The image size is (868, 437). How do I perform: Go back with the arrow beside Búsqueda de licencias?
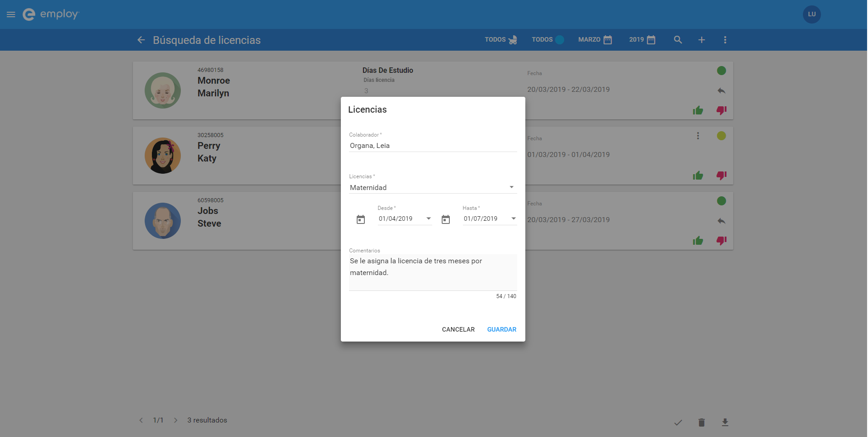click(141, 40)
